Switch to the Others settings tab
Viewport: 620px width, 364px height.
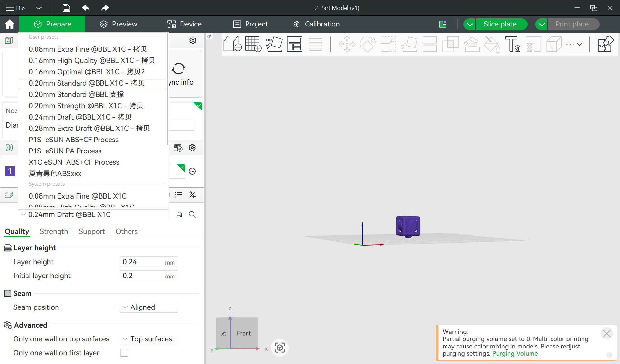pyautogui.click(x=127, y=231)
